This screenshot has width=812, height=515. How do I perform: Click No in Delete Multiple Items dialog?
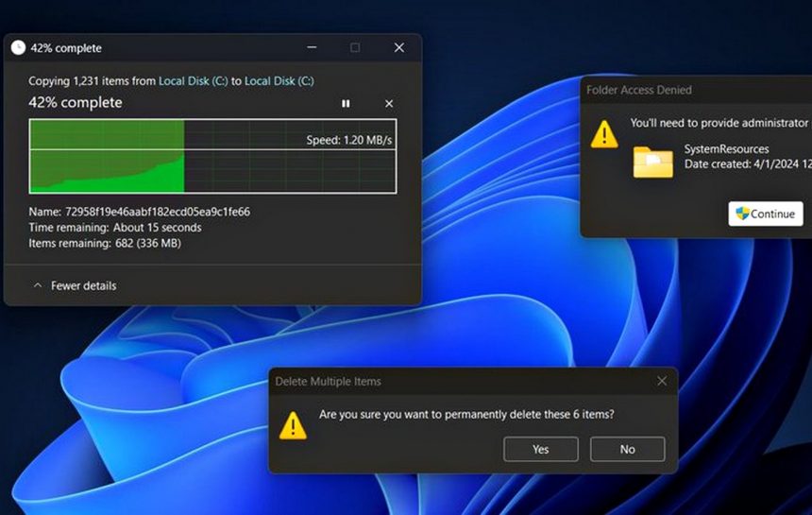coord(628,449)
